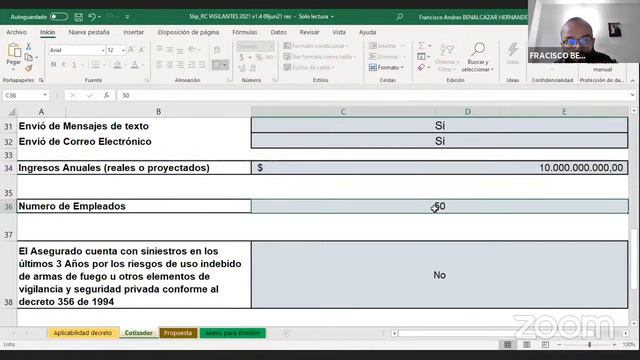640x360 pixels.
Task: Switch to Aplicabilidad decreto sheet
Action: pyautogui.click(x=83, y=333)
